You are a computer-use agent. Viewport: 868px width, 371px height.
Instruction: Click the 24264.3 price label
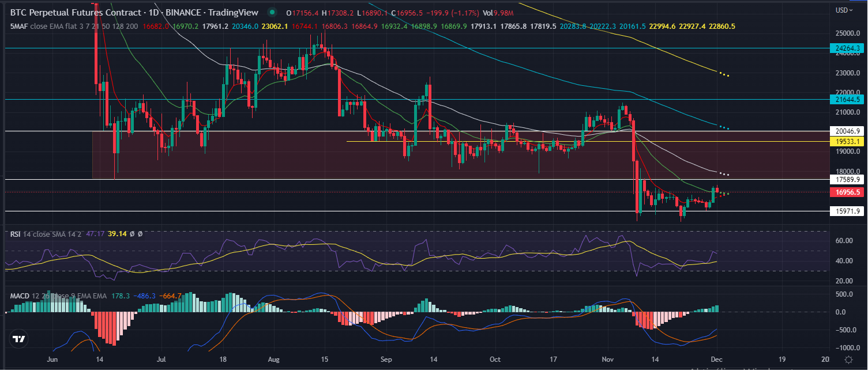point(846,48)
